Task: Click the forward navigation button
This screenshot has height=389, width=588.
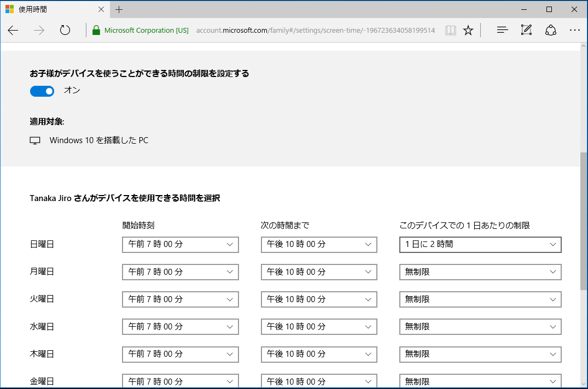Action: click(38, 30)
